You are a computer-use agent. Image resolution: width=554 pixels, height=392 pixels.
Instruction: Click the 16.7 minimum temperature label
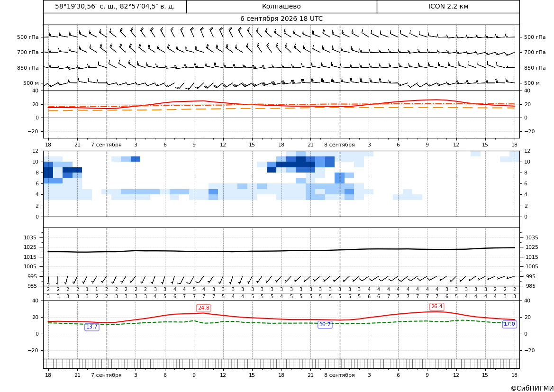(325, 325)
